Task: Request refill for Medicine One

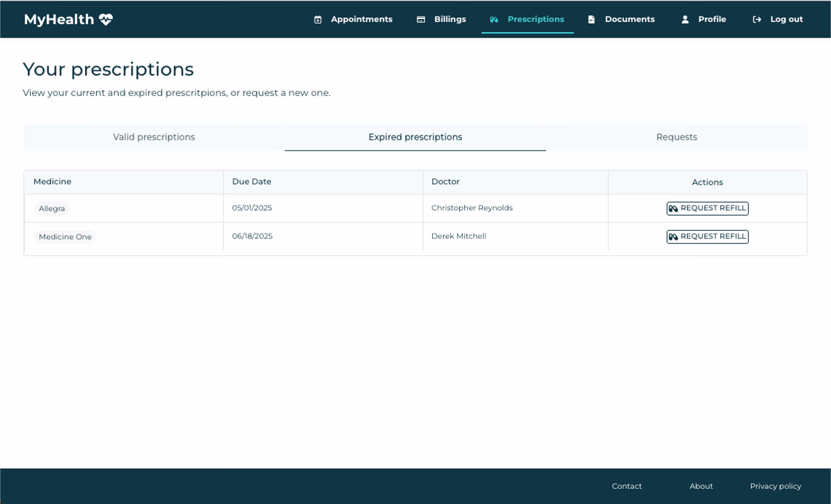Action: point(707,236)
